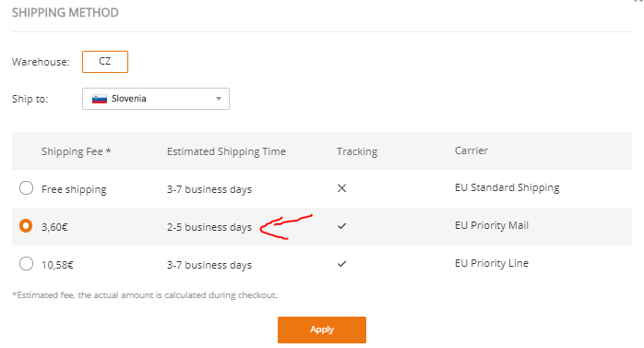
Task: Click the 2-5 business days text
Action: 209,227
